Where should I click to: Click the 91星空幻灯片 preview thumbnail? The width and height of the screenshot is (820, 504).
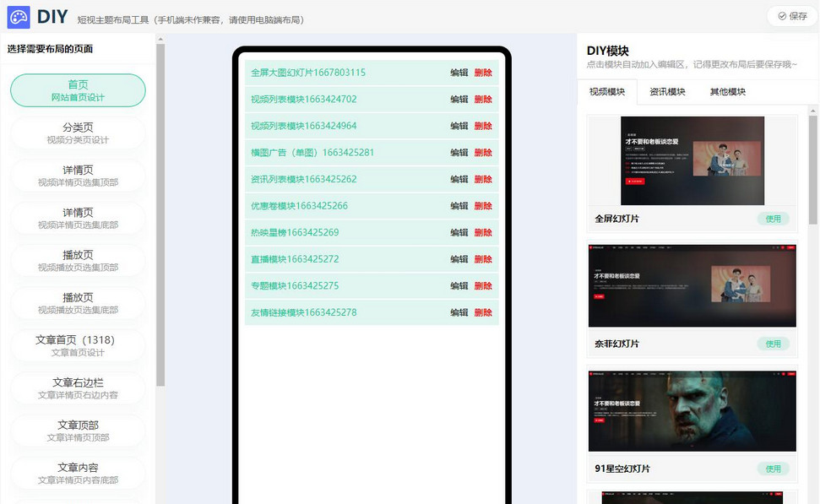point(692,411)
